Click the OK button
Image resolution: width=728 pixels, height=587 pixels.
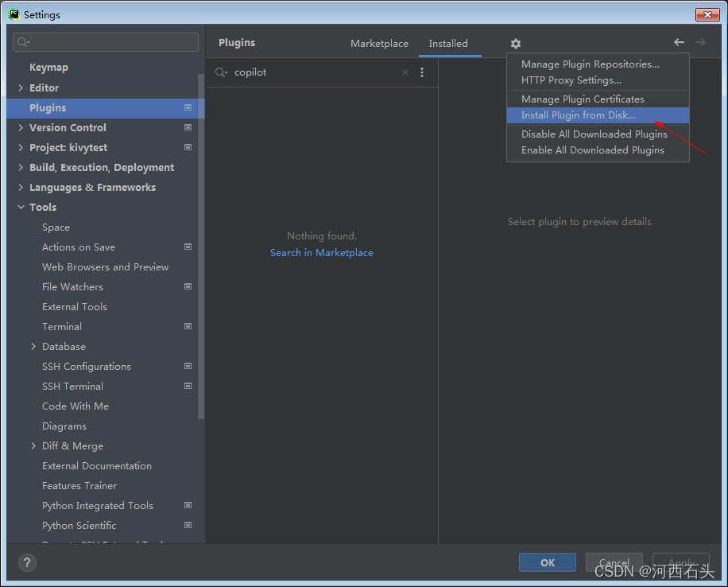tap(548, 562)
